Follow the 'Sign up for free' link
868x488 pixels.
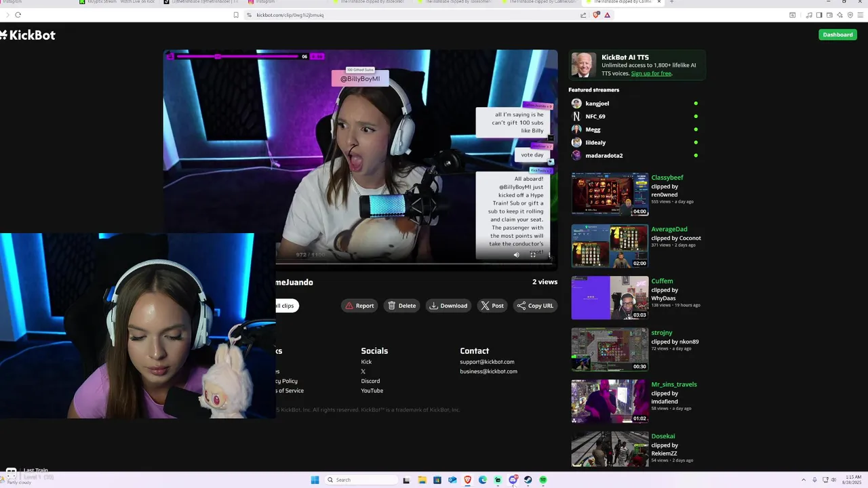click(651, 73)
